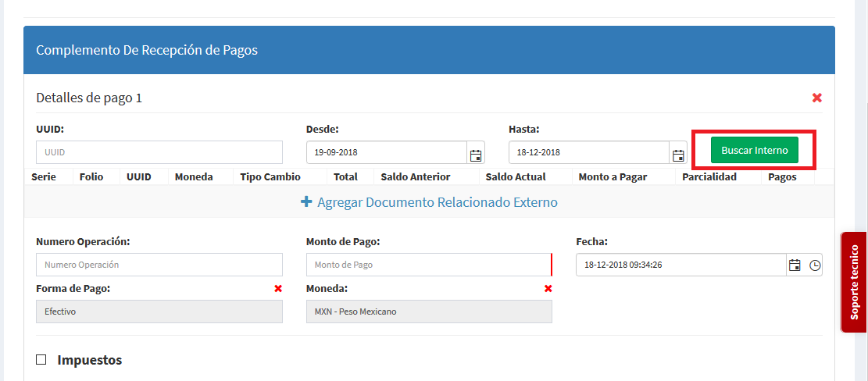The width and height of the screenshot is (868, 381).
Task: Click the Hasta date text field
Action: [588, 152]
